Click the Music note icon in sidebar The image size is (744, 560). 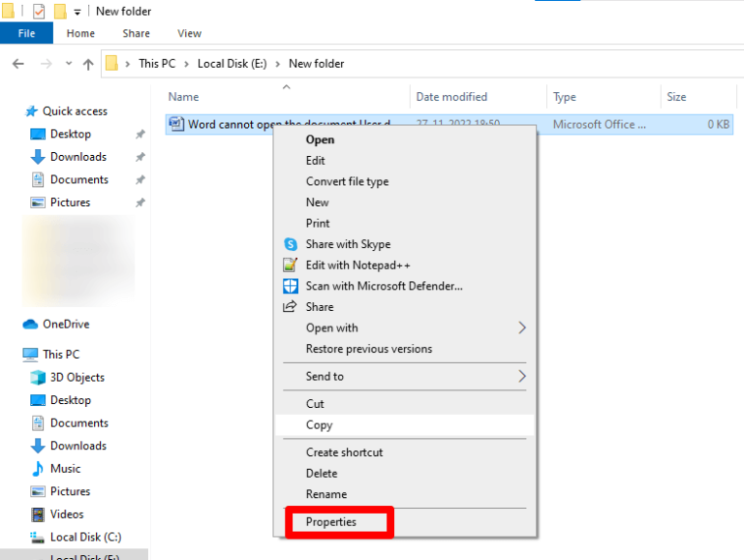coord(38,469)
